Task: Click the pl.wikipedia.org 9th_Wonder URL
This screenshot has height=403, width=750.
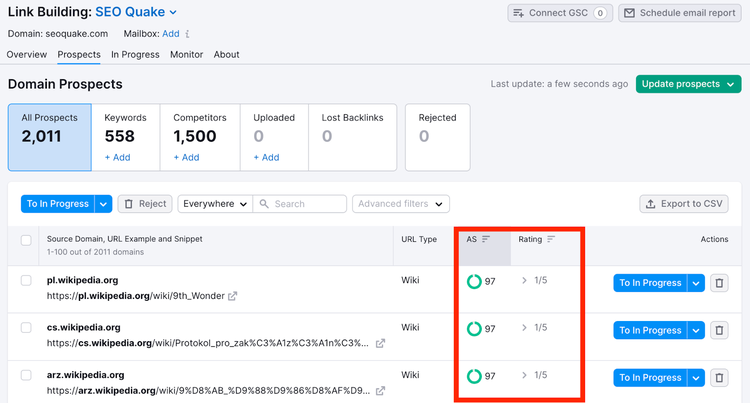Action: click(x=136, y=296)
